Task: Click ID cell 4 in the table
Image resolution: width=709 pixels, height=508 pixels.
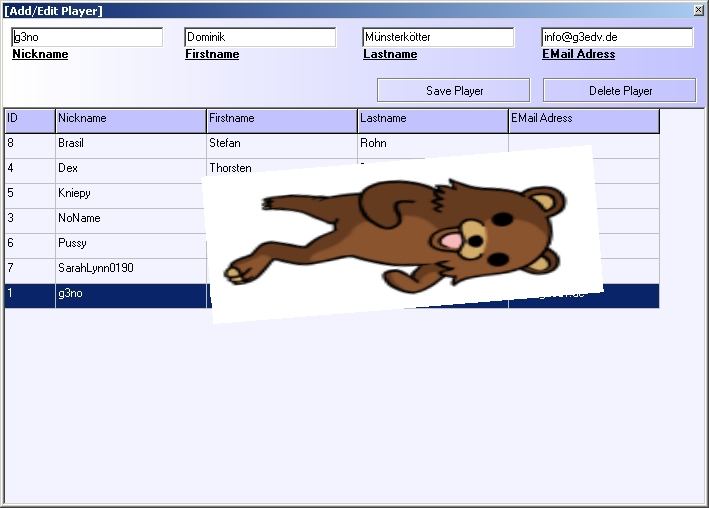Action: coord(30,171)
